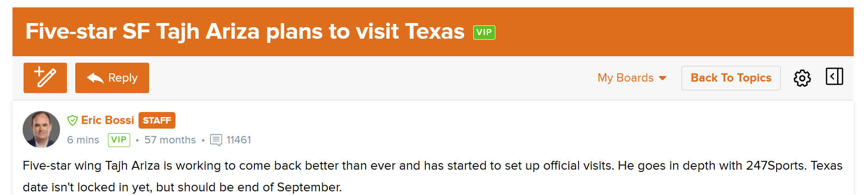Visit the Eric Bossi profile link
The height and width of the screenshot is (195, 868).
[108, 120]
